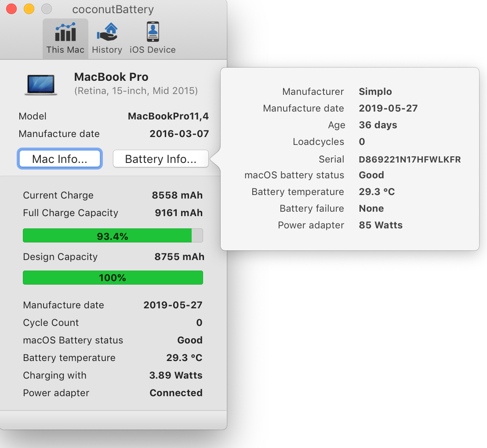Select the 85 Watts power adapter value
The image size is (487, 448).
(381, 225)
